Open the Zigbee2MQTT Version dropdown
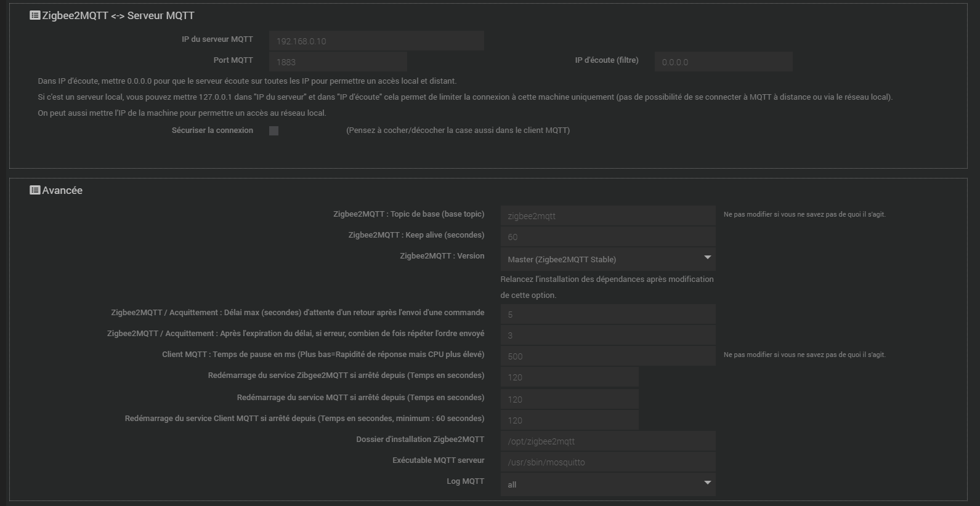 coord(607,259)
